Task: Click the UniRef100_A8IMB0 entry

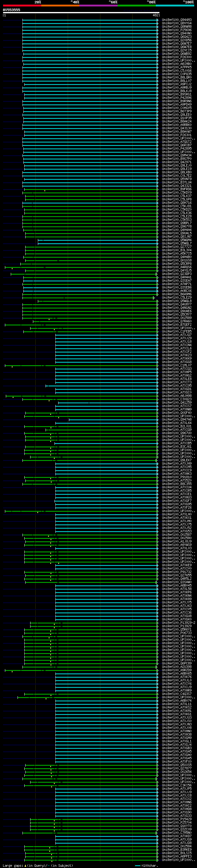Action: pos(177,64)
